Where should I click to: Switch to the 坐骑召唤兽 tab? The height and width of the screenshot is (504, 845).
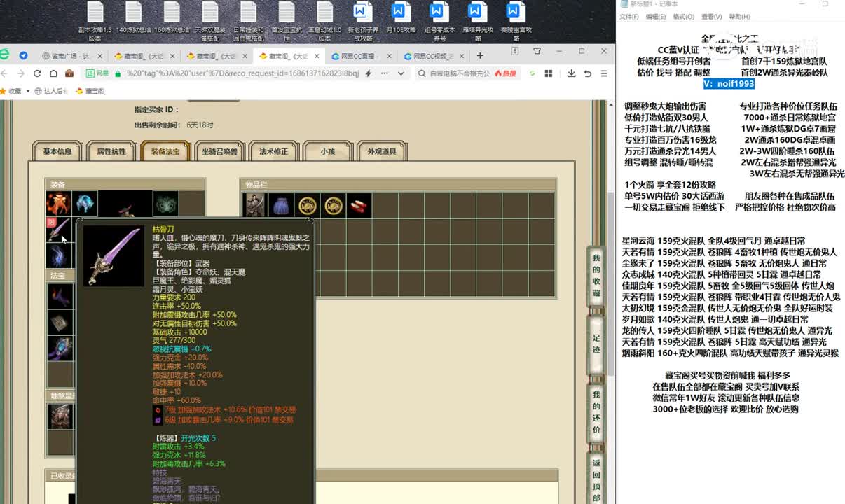click(219, 152)
